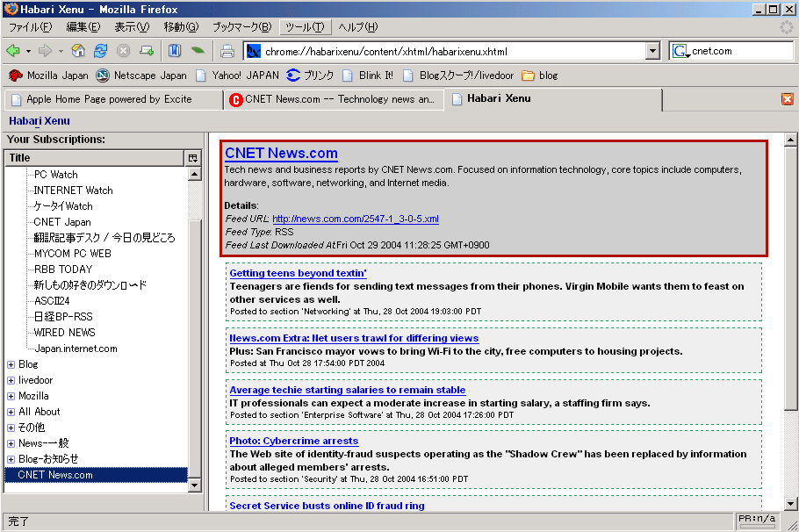Open the ツール(T) menu
This screenshot has width=799, height=532.
tap(305, 27)
